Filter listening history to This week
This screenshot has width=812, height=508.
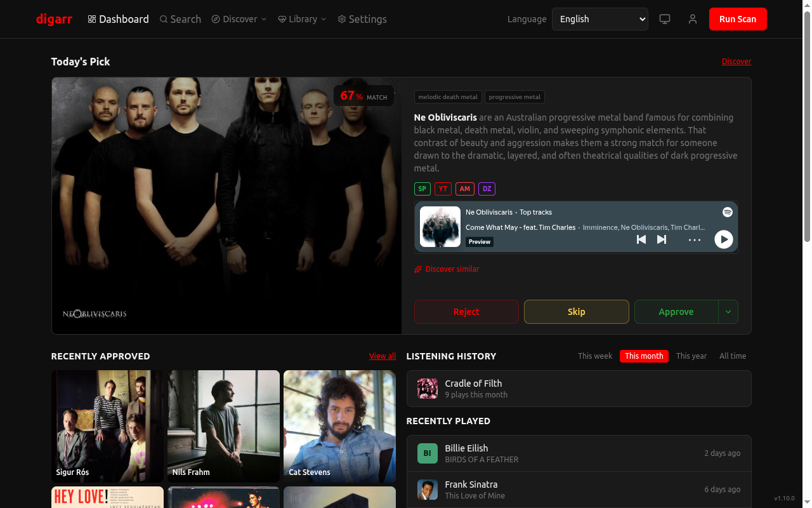coord(595,356)
